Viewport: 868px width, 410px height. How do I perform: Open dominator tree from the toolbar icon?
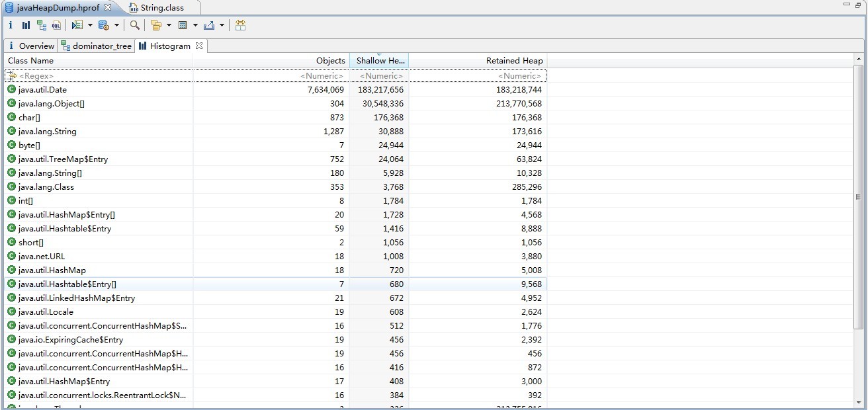pos(42,25)
